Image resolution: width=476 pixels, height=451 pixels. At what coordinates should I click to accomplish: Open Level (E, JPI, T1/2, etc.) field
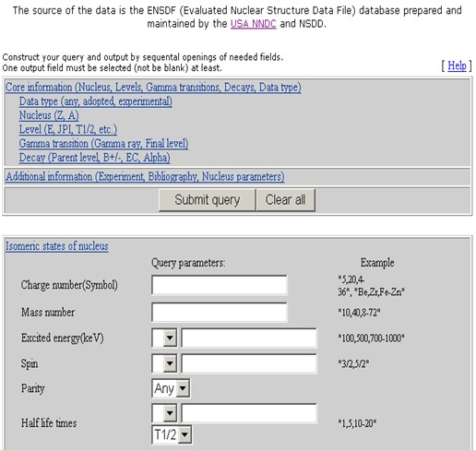[68, 129]
